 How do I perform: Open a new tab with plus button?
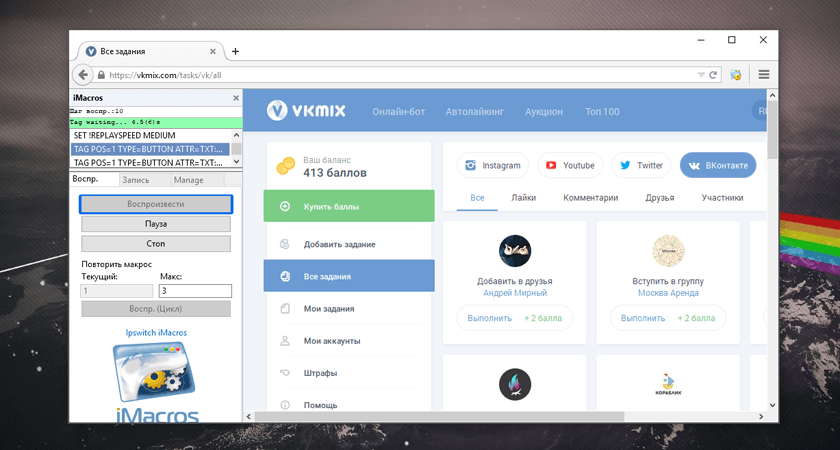click(x=235, y=51)
